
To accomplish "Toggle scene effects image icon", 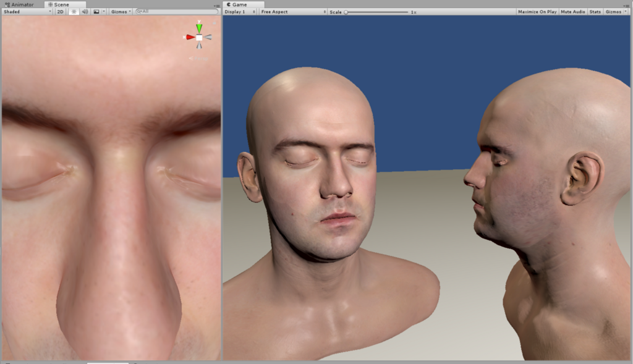I will 96,12.
